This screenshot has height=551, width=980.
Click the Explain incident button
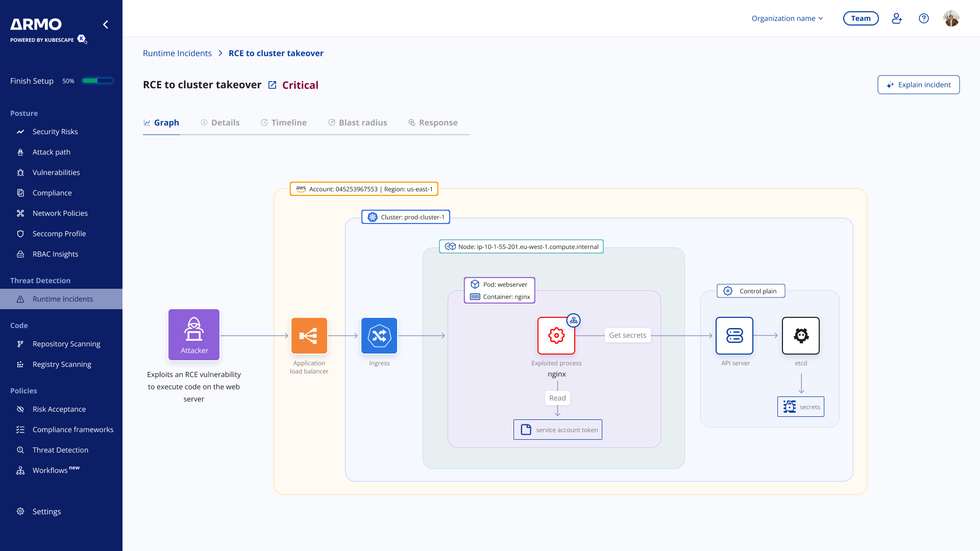tap(918, 85)
